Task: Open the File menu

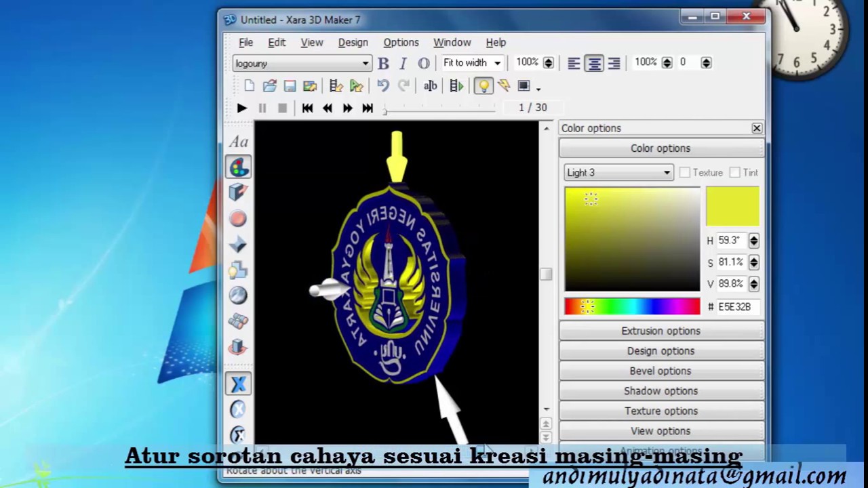Action: point(245,42)
